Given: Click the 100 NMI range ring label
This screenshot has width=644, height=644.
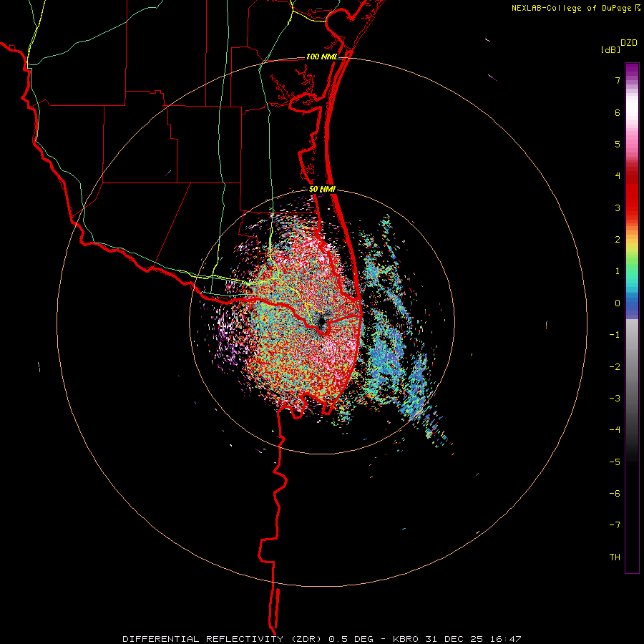Looking at the screenshot, I should point(321,57).
